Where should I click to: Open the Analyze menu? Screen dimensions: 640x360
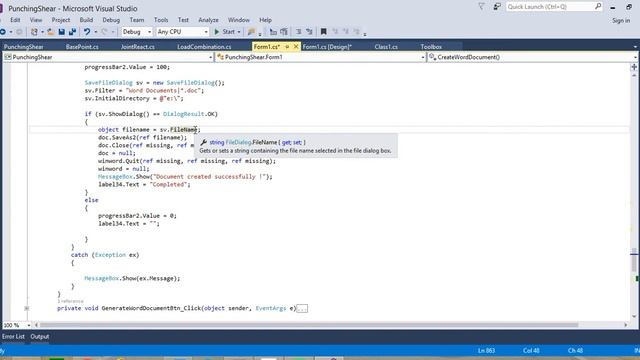[208, 20]
